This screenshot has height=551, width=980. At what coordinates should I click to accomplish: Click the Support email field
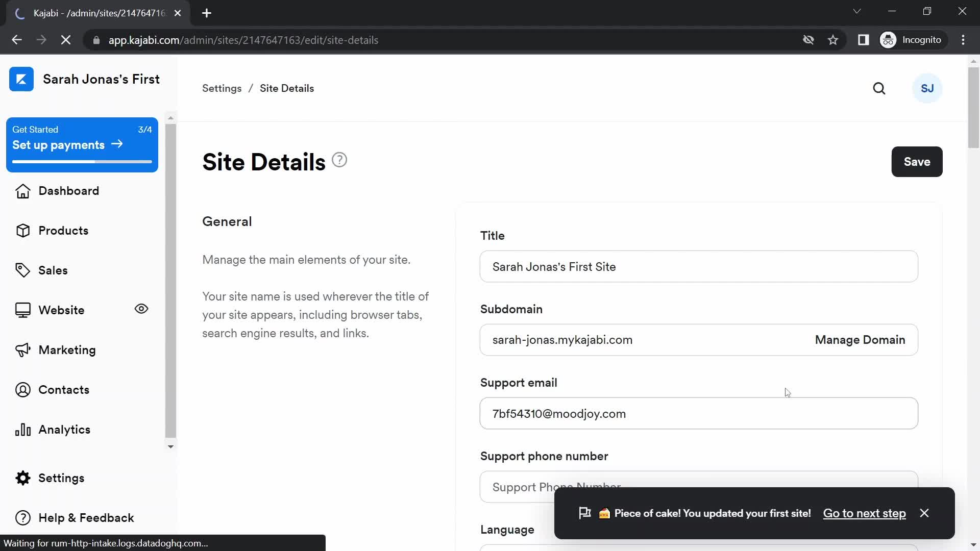[x=699, y=413]
